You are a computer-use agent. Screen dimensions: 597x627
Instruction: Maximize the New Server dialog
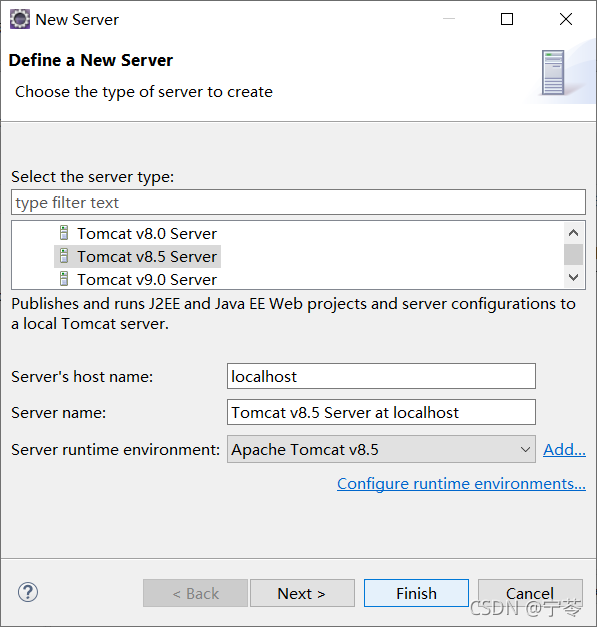click(507, 19)
